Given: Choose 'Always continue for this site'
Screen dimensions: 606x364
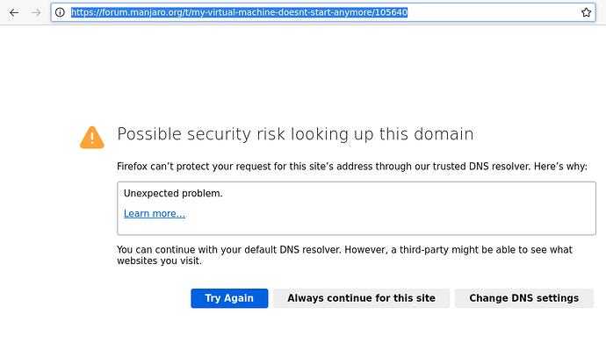Looking at the screenshot, I should 361,298.
